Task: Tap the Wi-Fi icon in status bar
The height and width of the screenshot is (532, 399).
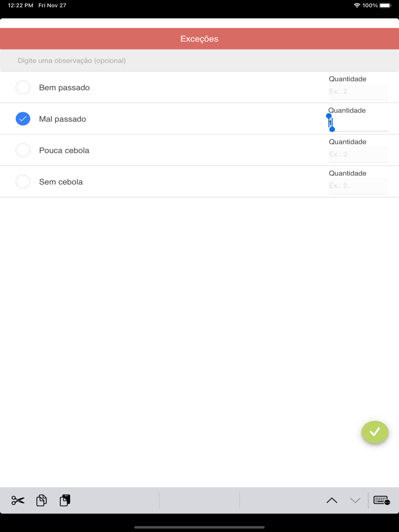Action: point(357,6)
